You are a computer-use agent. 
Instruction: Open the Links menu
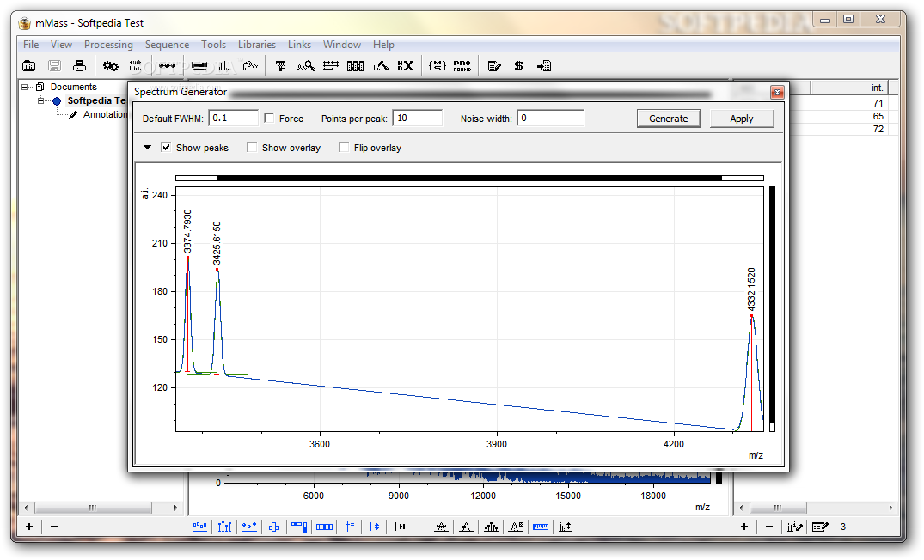click(x=299, y=44)
